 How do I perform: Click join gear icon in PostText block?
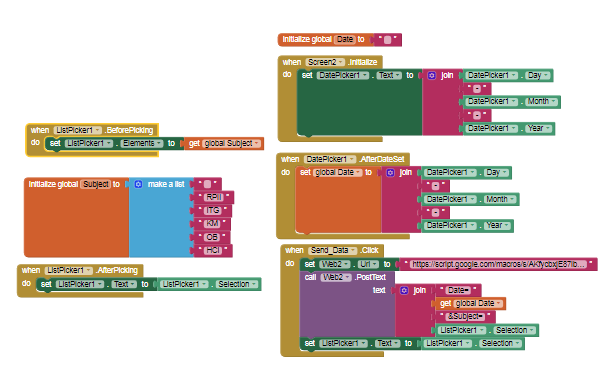point(404,290)
